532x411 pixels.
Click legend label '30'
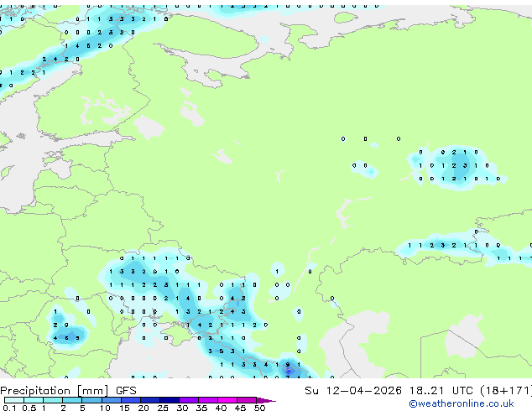(182, 408)
